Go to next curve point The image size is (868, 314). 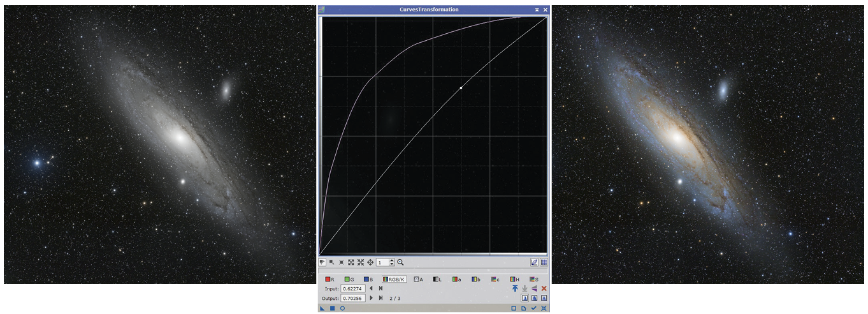click(x=371, y=298)
